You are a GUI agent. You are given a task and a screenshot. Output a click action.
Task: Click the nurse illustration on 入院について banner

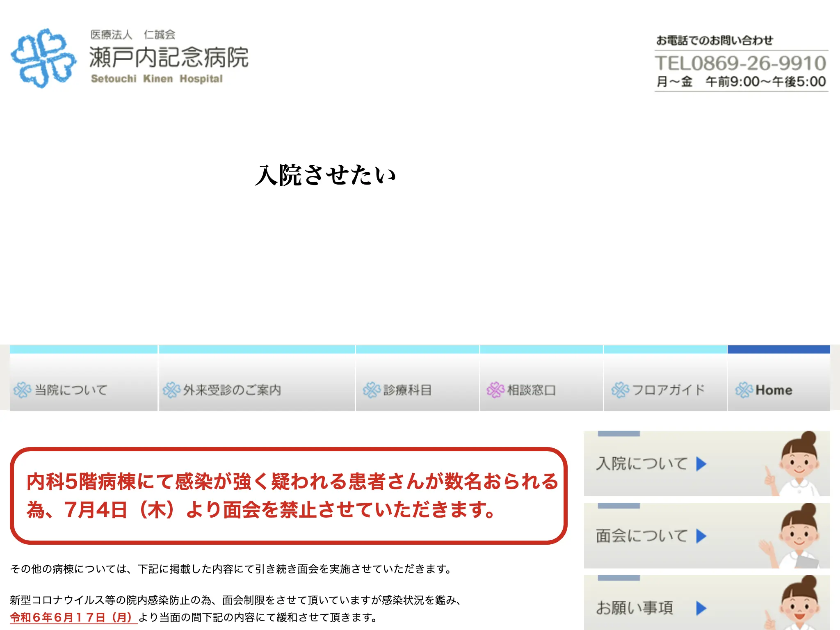(x=792, y=464)
